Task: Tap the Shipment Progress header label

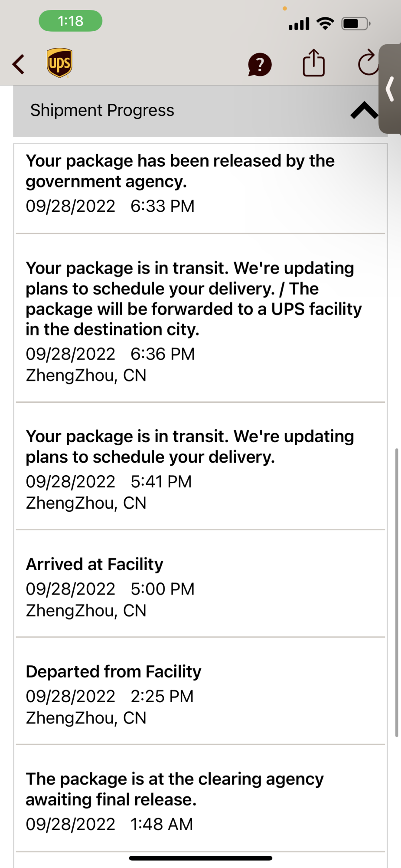Action: [102, 110]
